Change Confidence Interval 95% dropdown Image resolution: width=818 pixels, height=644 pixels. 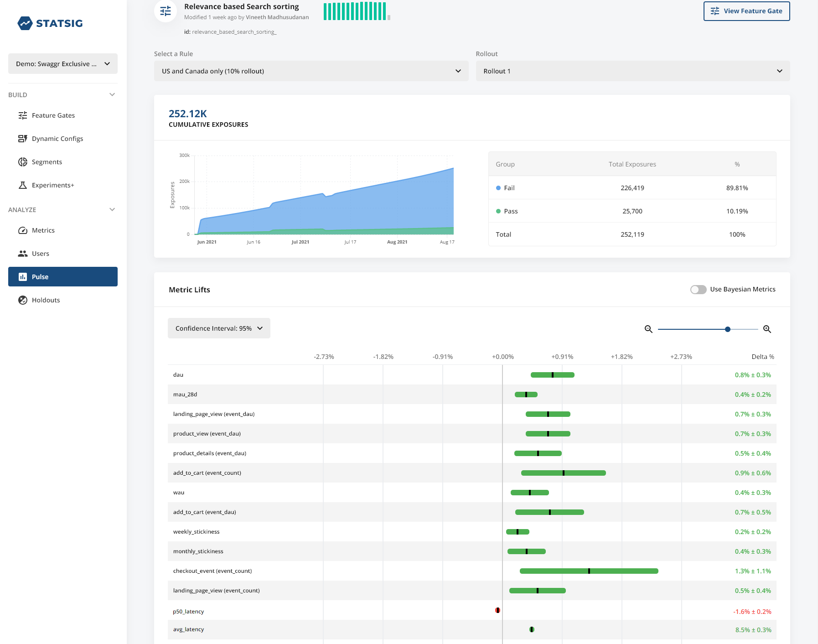tap(219, 328)
